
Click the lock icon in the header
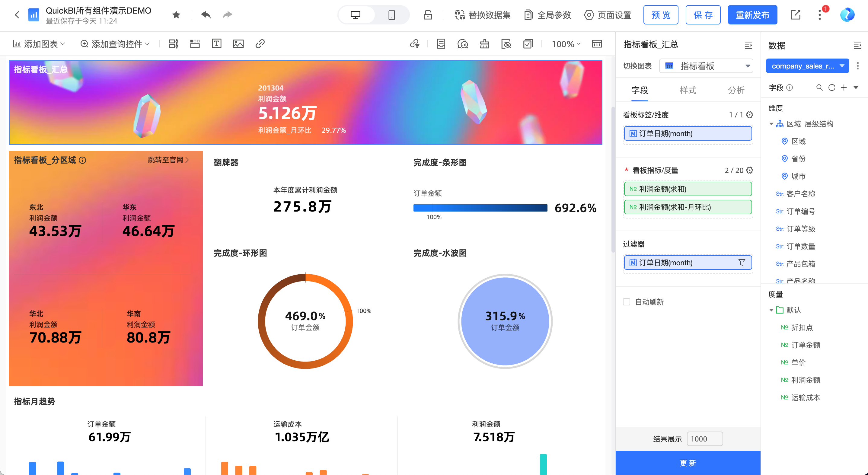coord(428,15)
